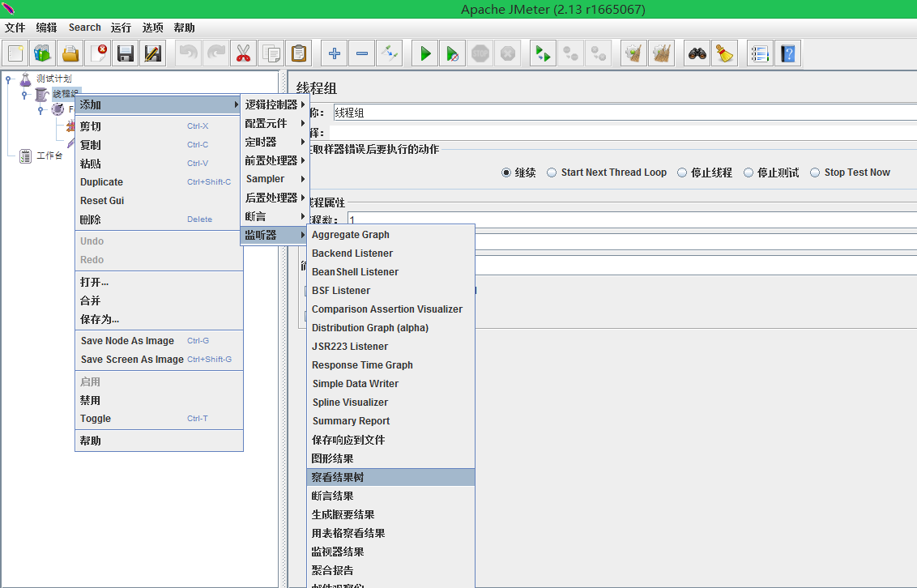The height and width of the screenshot is (588, 917).
Task: Choose 聚合报告 listener
Action: click(390, 570)
